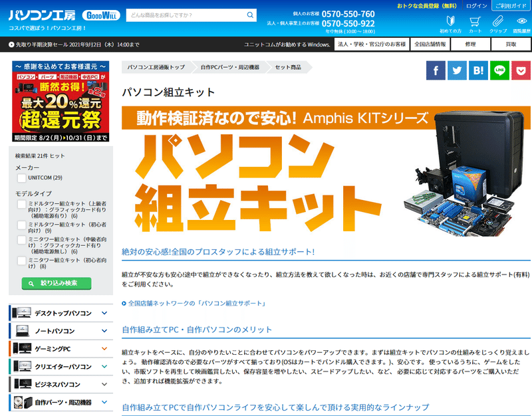The height and width of the screenshot is (416, 532).
Task: Click ユニットコムがお勧めする Windows link
Action: (287, 45)
